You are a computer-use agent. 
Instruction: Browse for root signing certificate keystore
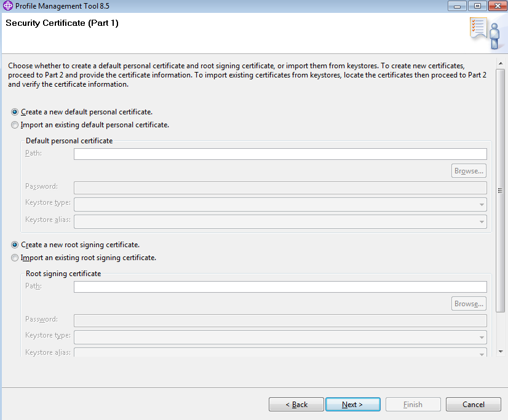469,303
